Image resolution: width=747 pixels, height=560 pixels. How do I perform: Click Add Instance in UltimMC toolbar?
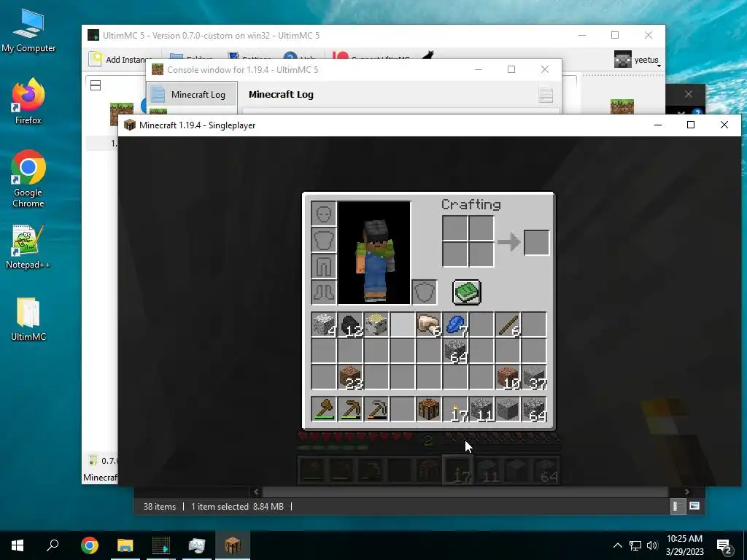(120, 59)
